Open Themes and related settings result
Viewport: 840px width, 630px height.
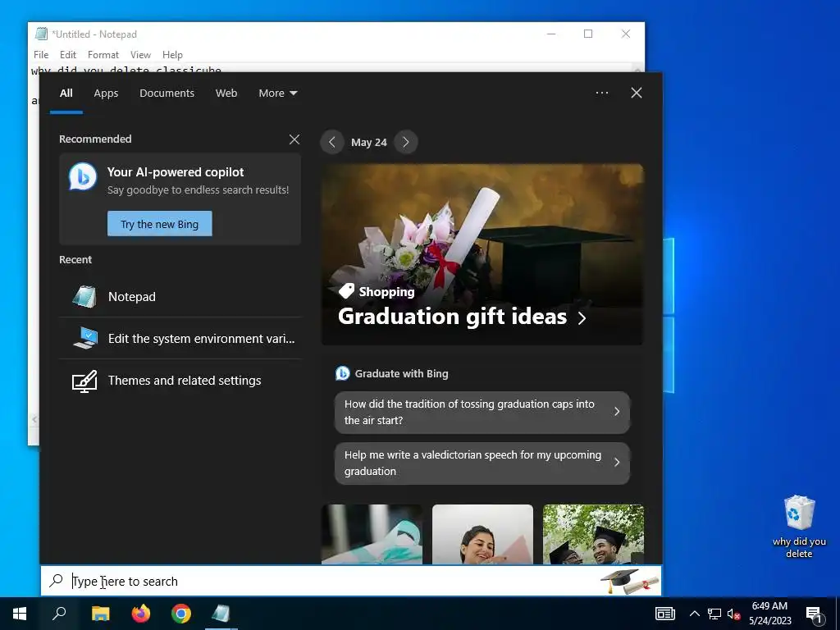pyautogui.click(x=180, y=381)
